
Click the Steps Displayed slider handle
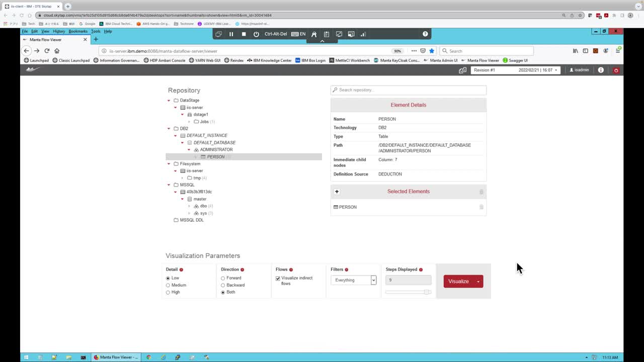[427, 292]
